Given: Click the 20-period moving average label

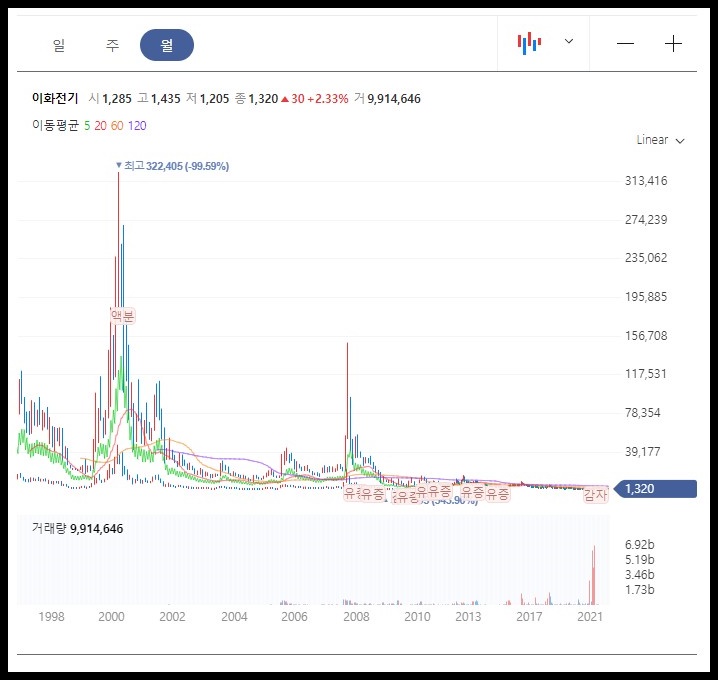Looking at the screenshot, I should (x=100, y=125).
